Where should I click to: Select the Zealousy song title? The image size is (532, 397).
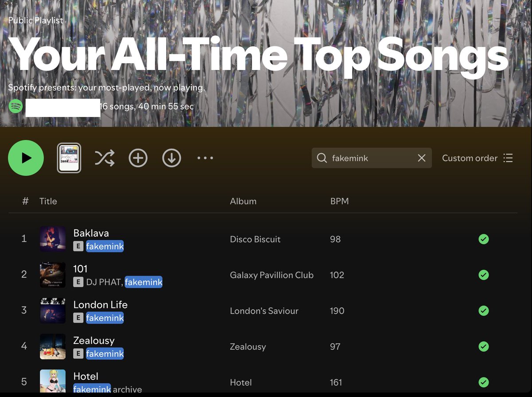pos(94,341)
